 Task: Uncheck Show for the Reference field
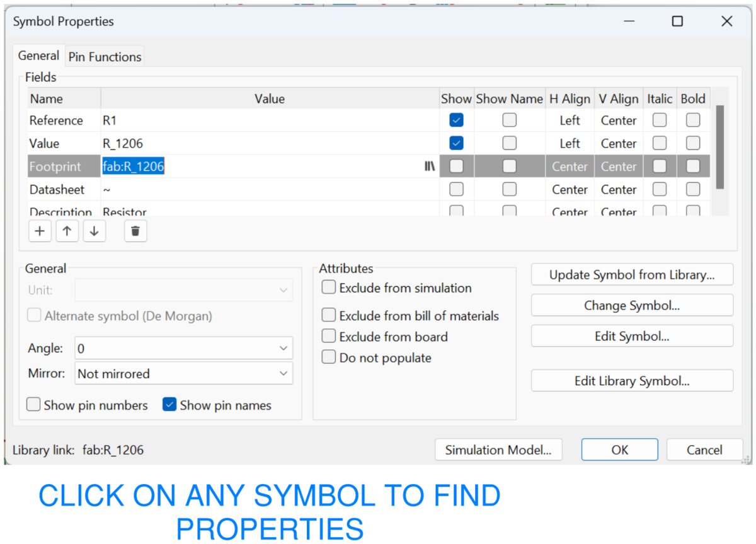click(x=456, y=120)
